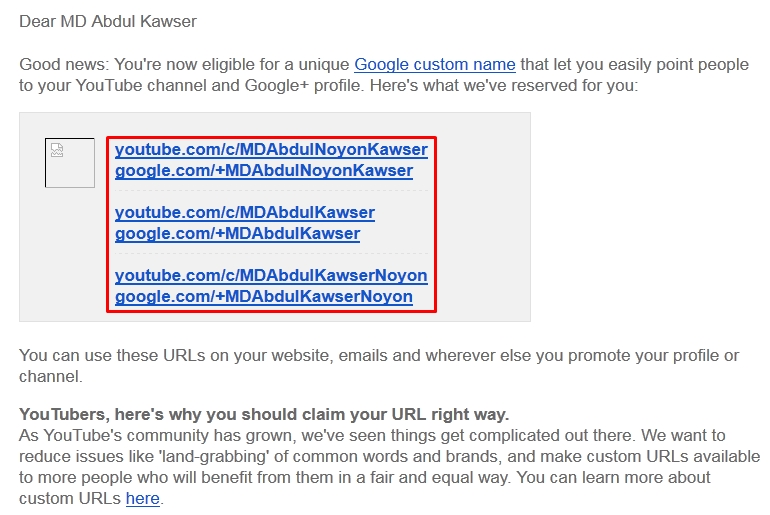Follow google.com/+MDAbdulKawserNoyon link

click(263, 297)
